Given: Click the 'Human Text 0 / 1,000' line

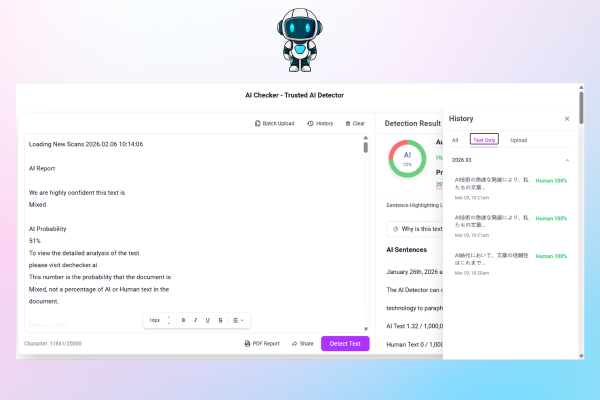Looking at the screenshot, I should (x=414, y=344).
